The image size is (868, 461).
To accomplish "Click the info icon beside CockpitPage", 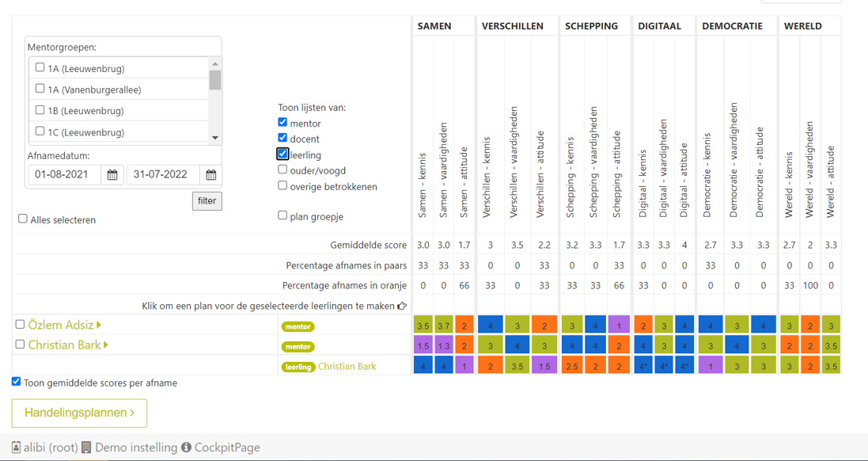I will click(x=186, y=448).
